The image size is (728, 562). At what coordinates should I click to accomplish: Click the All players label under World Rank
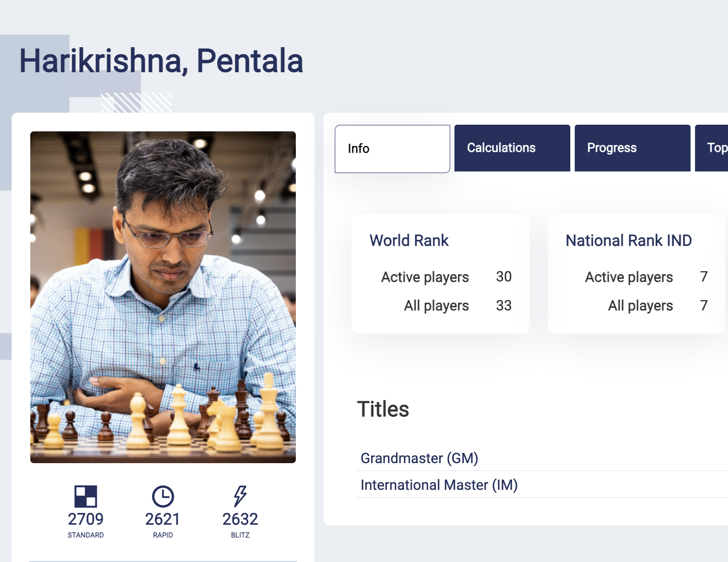(437, 306)
